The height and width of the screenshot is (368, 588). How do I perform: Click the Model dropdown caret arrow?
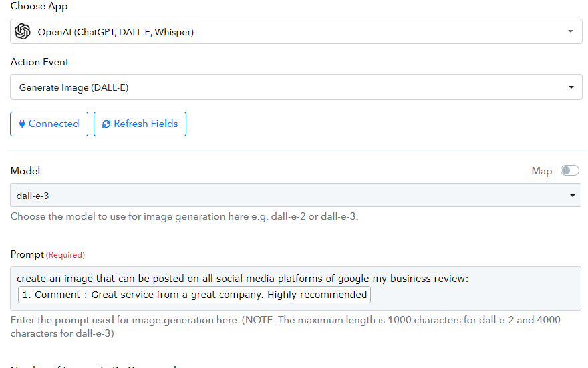click(572, 196)
